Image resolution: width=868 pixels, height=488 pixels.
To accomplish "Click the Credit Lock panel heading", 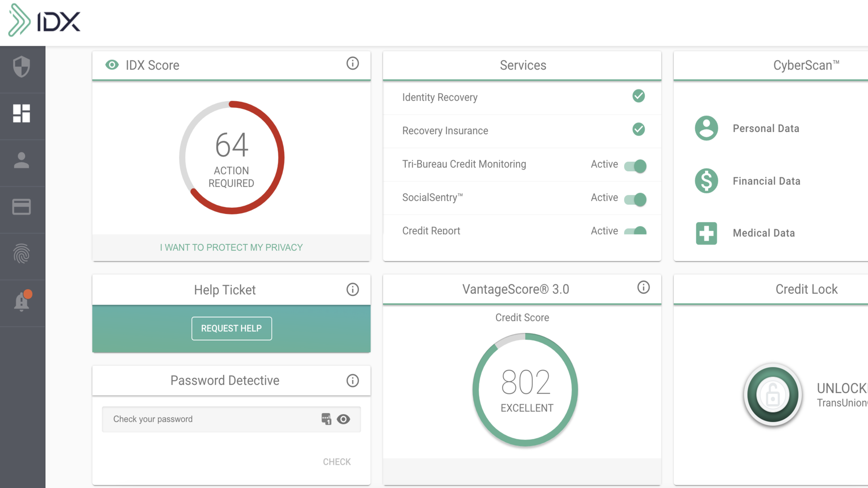I will [x=806, y=289].
